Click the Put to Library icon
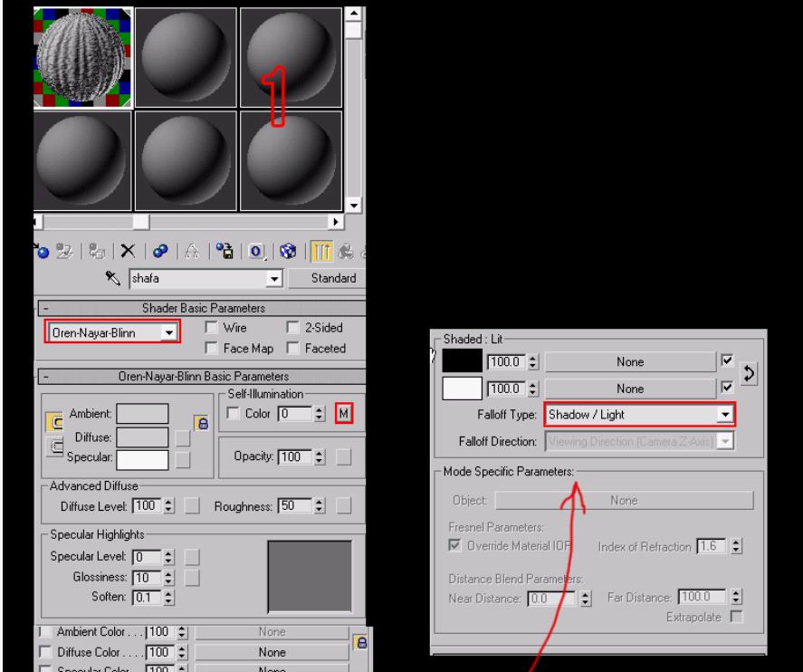Viewport: 803px width, 672px height. (x=225, y=251)
